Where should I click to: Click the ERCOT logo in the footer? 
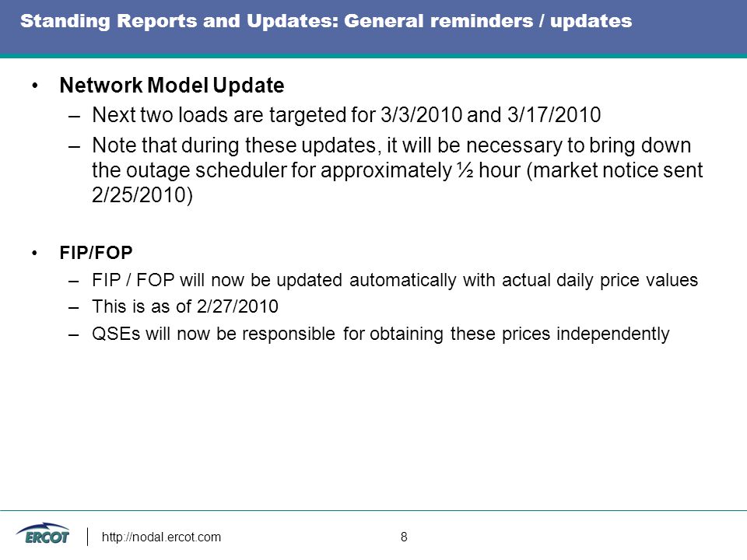[43, 534]
